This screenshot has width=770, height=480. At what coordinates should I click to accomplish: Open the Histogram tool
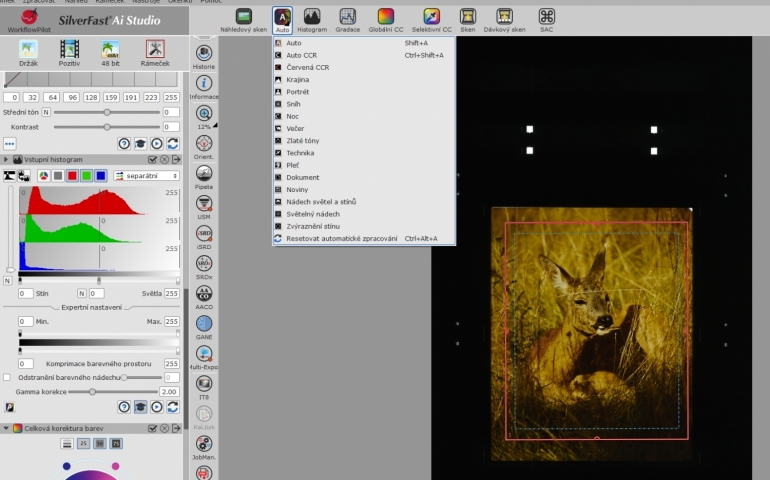(312, 17)
